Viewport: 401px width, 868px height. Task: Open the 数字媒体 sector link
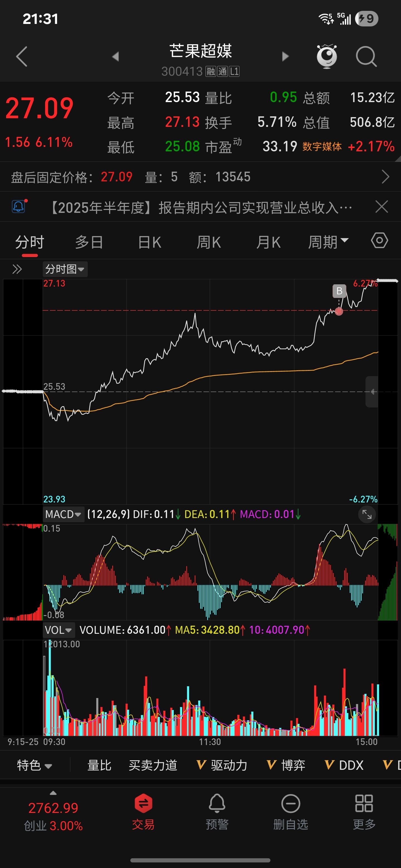coord(322,147)
